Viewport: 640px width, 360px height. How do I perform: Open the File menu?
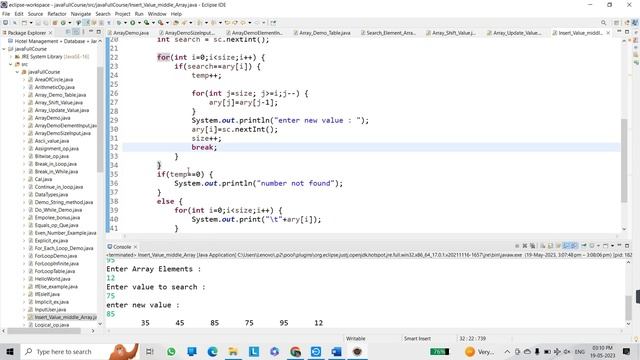coord(6,14)
